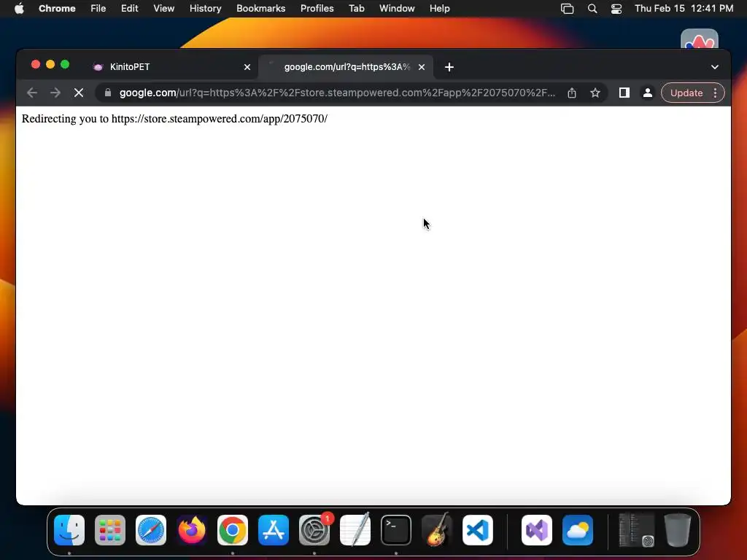Open the Trash in the Dock
Screen dimensions: 747x560
(x=678, y=530)
